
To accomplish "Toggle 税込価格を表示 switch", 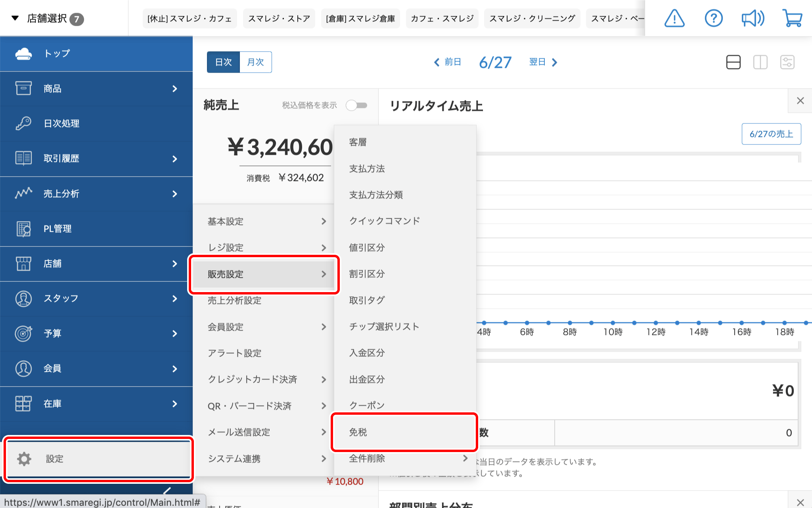I will pyautogui.click(x=356, y=105).
